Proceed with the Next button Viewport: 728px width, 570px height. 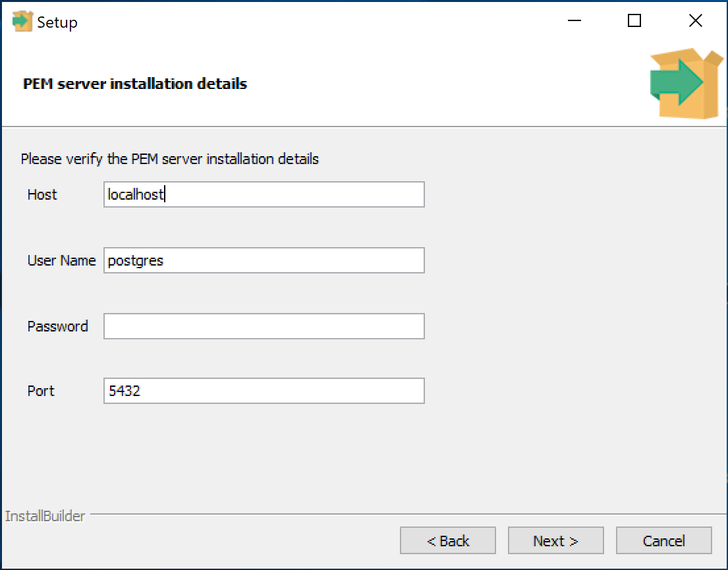point(556,541)
